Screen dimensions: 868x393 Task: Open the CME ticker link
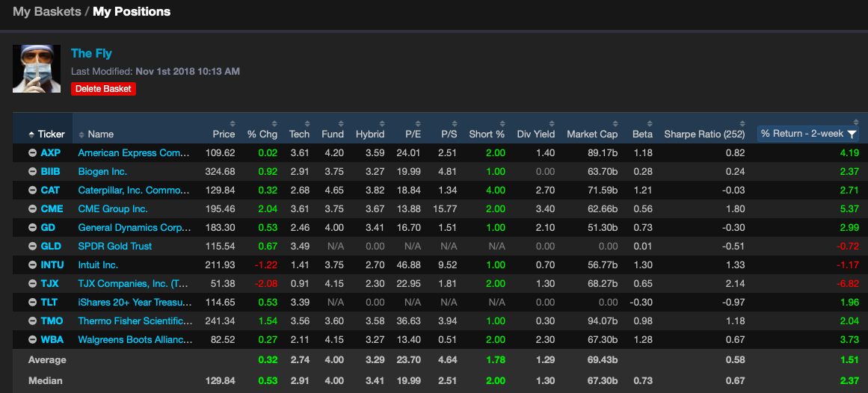(x=52, y=208)
